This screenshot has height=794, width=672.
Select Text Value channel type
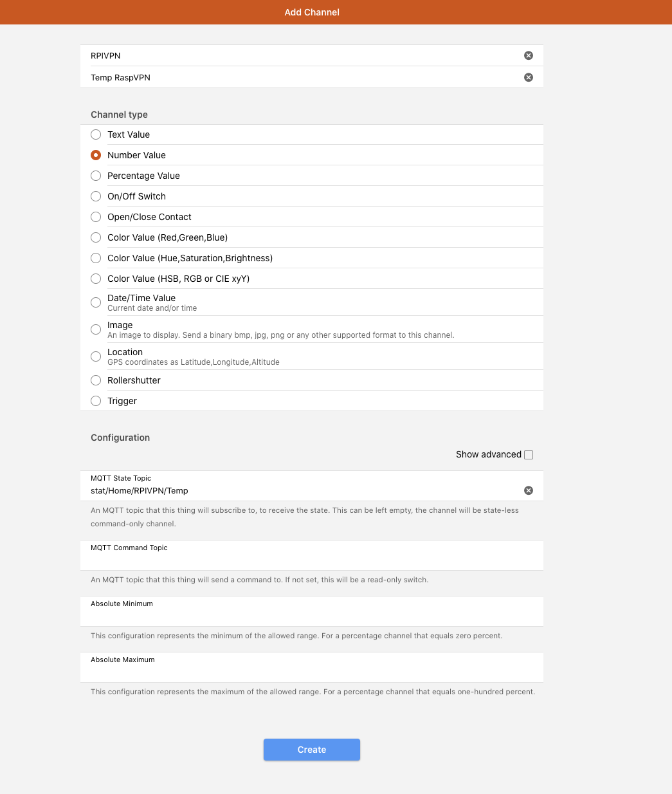tap(96, 134)
